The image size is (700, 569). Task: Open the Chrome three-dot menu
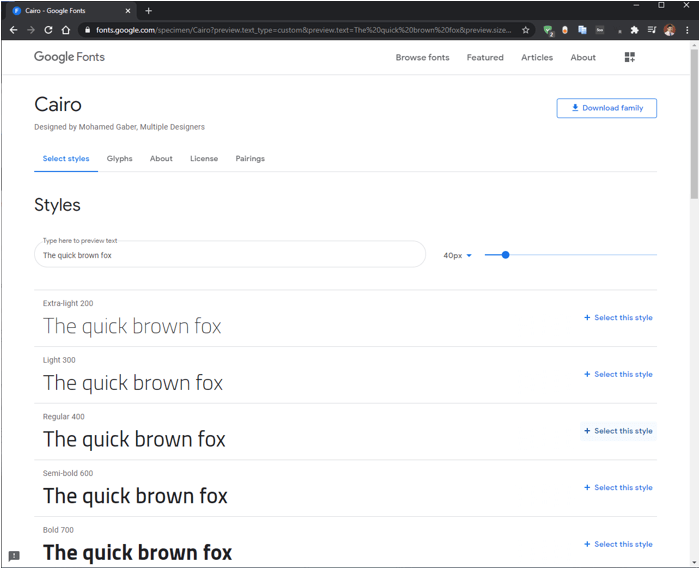click(687, 30)
